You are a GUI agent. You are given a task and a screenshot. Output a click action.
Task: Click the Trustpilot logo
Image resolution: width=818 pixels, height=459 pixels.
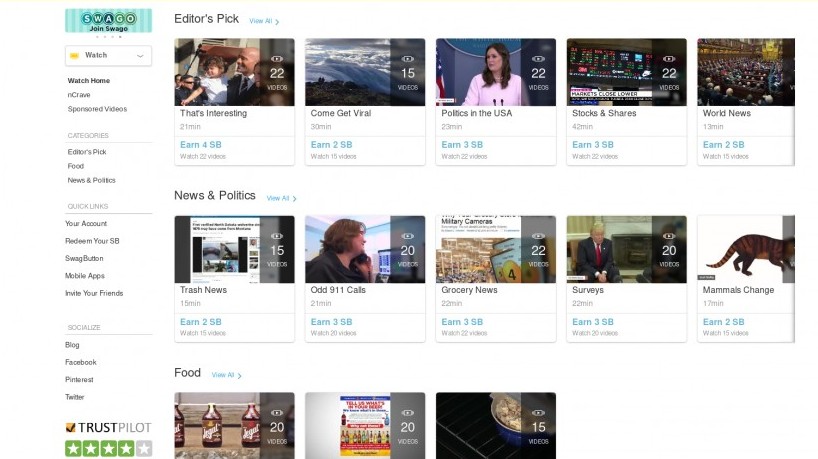pos(109,428)
